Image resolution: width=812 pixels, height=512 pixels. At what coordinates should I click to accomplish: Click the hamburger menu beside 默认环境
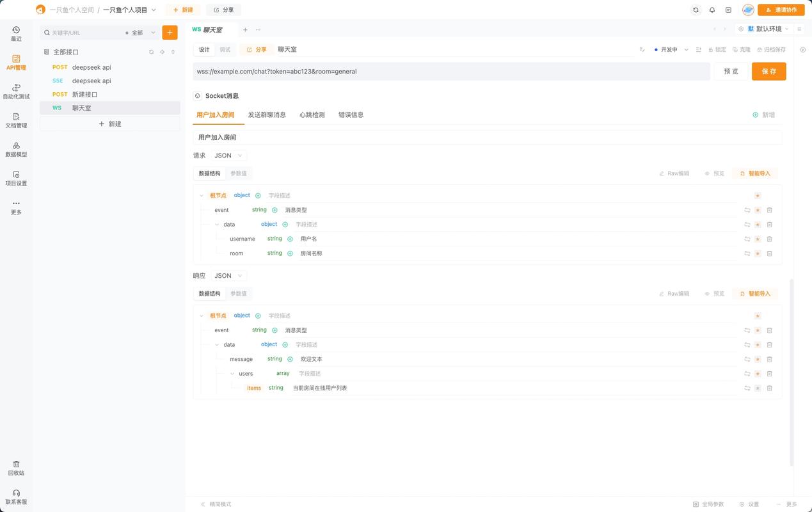coord(799,29)
